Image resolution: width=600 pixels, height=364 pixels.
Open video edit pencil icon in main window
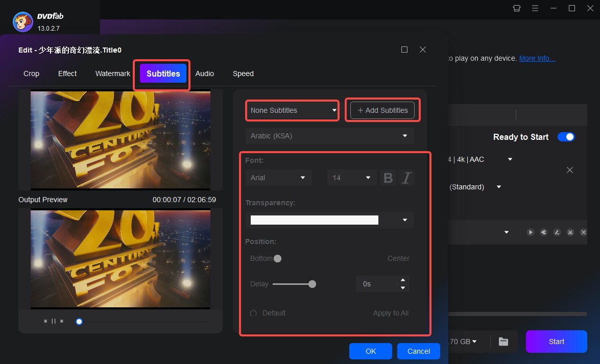pos(557,232)
